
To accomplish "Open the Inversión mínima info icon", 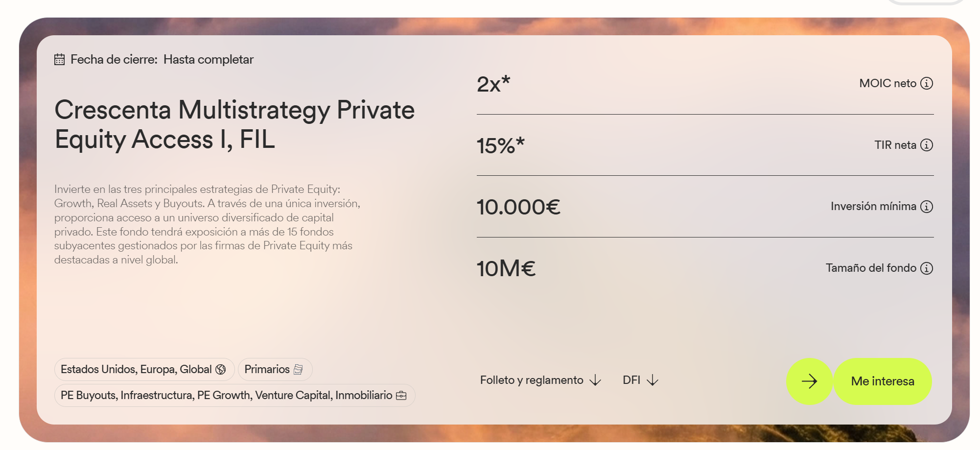I will 926,207.
